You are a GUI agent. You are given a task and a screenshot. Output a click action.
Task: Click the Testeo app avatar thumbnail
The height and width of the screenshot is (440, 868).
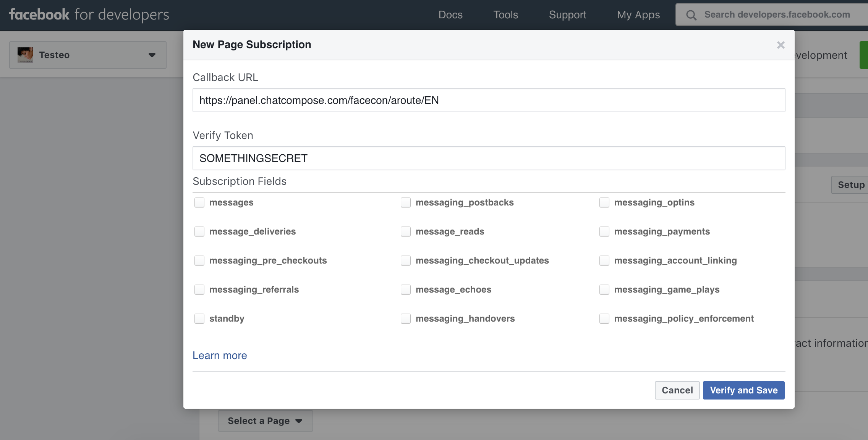(x=25, y=55)
